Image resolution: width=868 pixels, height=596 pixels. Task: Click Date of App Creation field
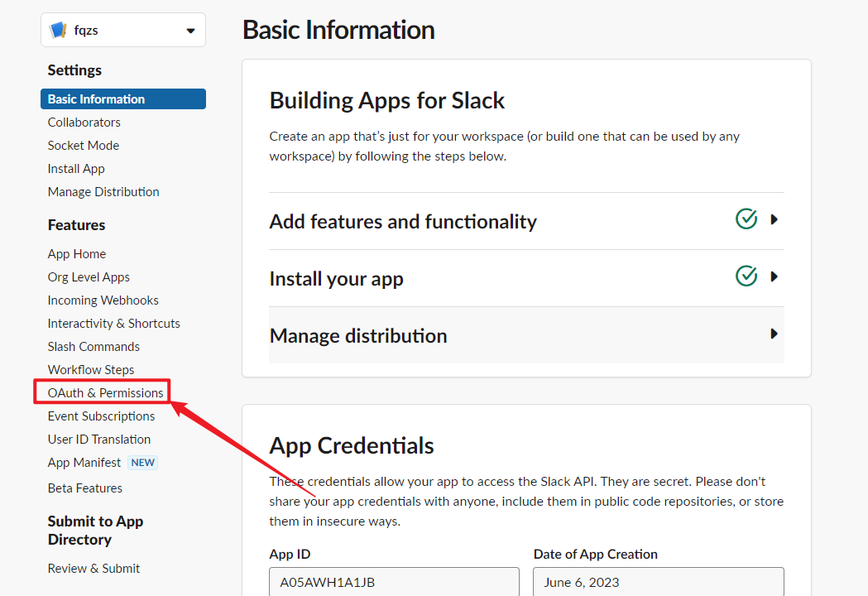tap(658, 582)
